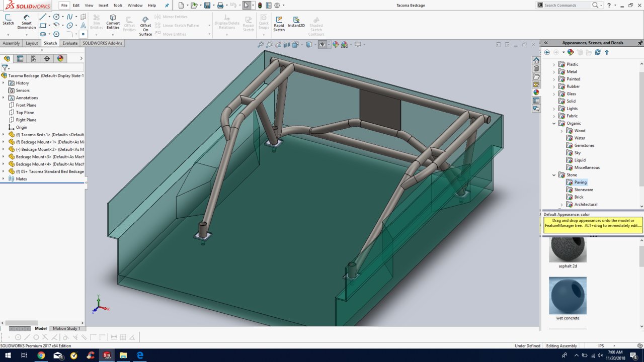Select the Paving appearance folder
Viewport: 644px width, 362px height.
[581, 183]
